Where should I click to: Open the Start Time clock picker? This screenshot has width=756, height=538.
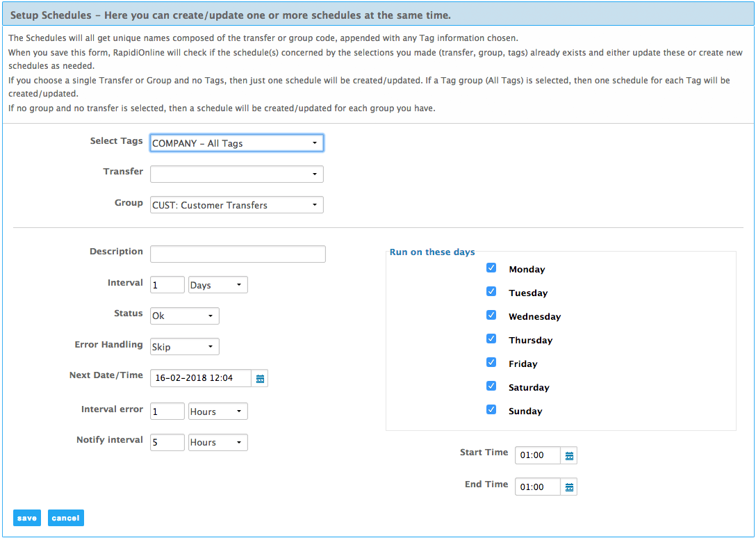coord(568,455)
